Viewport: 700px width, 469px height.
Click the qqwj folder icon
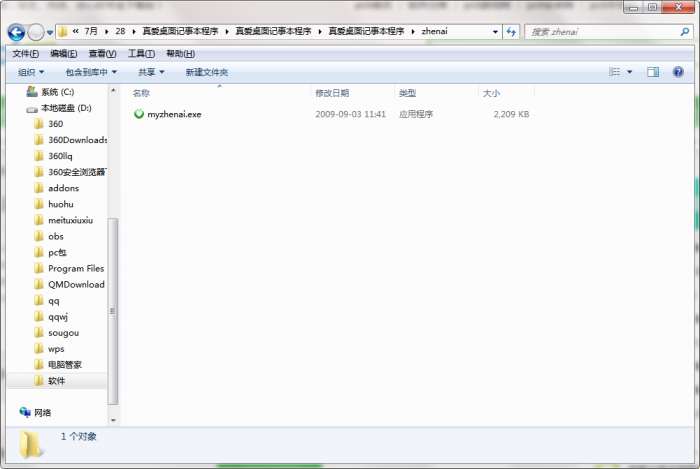coord(39,317)
